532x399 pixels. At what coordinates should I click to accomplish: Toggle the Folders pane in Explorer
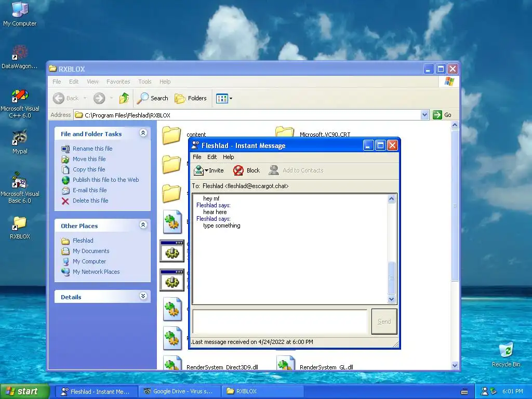pos(190,98)
